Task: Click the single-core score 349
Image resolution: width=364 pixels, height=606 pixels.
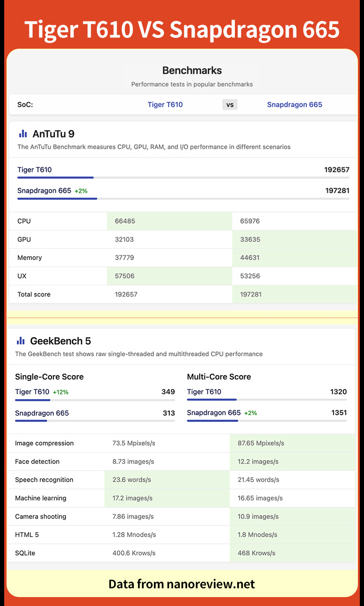Action: pos(168,392)
